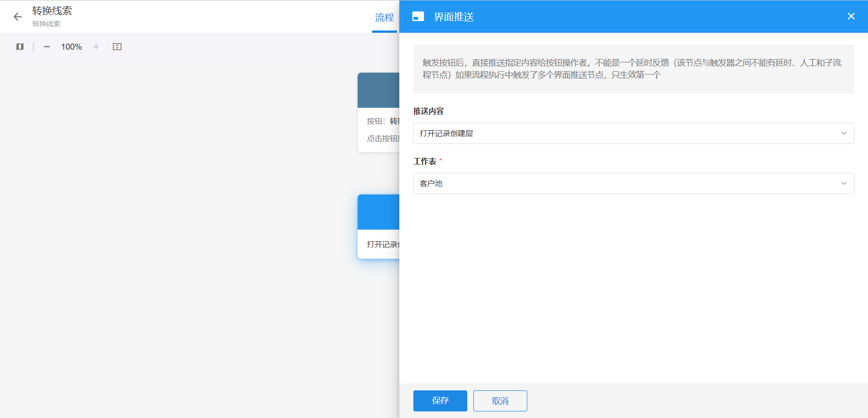Click the 转换线索 workflow title
The width and height of the screenshot is (868, 418).
52,11
